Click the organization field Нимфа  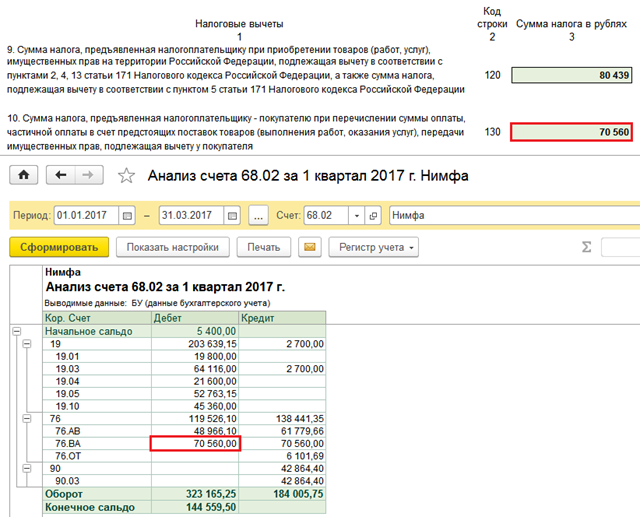click(514, 215)
